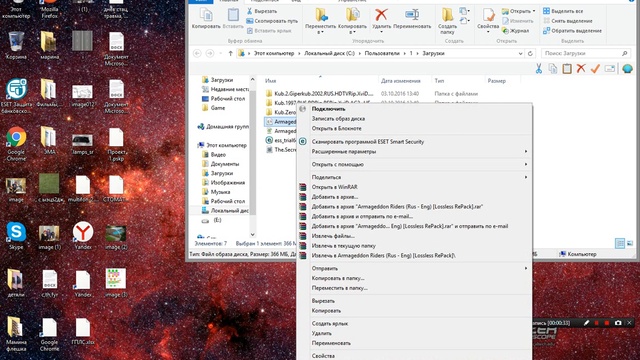Expand the address bar history dropdown
Screen dimensions: 640x360
(520, 53)
